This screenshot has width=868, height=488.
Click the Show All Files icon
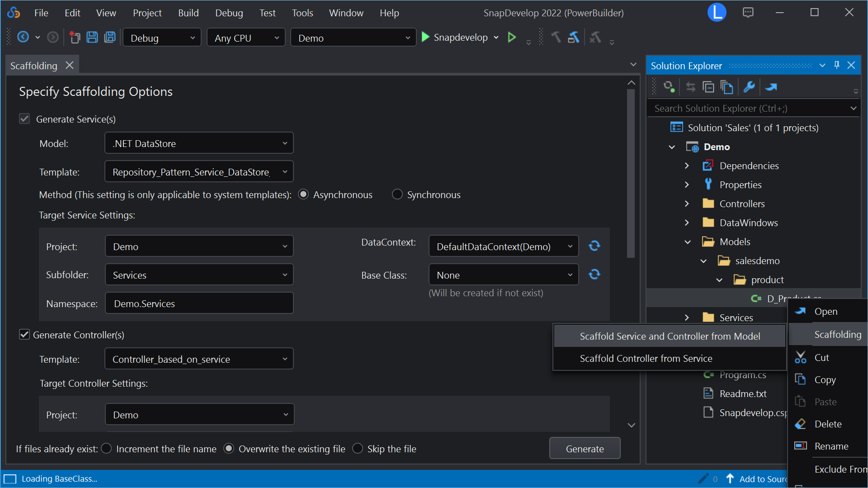click(x=726, y=87)
